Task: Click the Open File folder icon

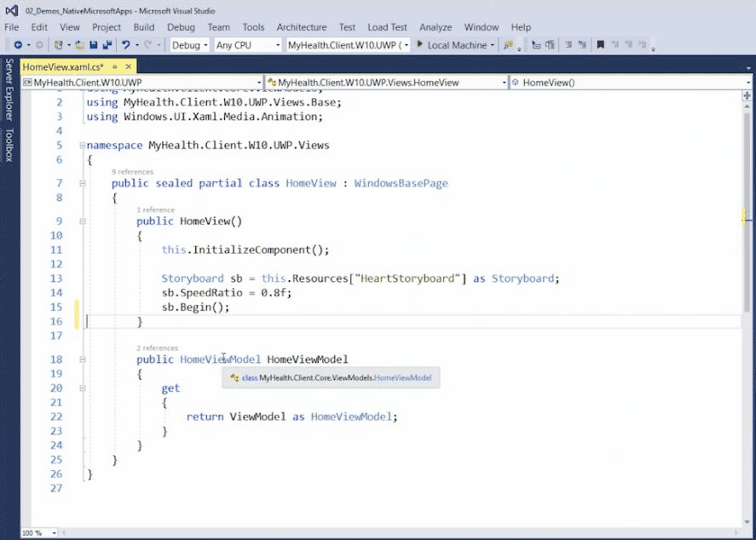Action: point(79,45)
